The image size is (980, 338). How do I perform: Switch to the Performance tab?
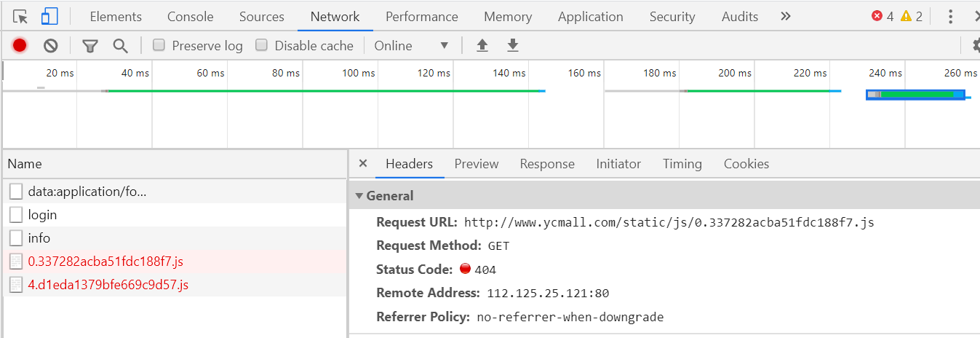tap(422, 16)
